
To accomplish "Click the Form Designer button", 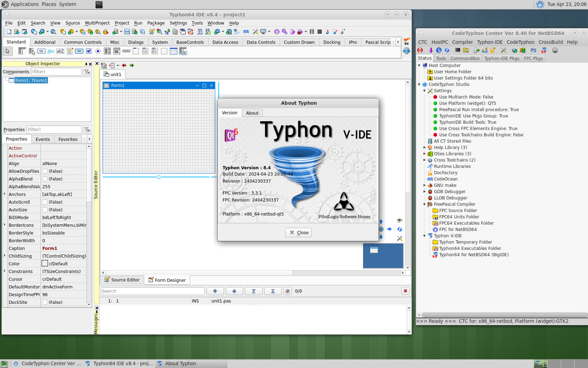I will click(167, 280).
